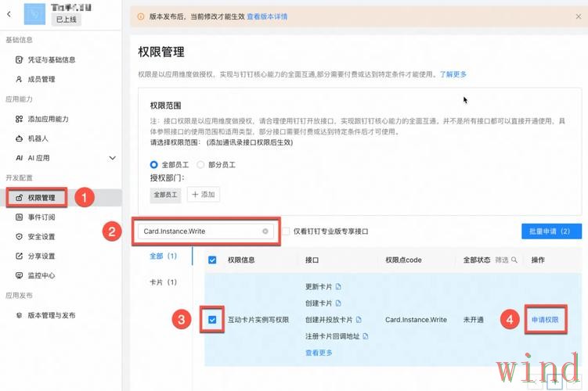Dismiss the version notice banner

tap(579, 16)
